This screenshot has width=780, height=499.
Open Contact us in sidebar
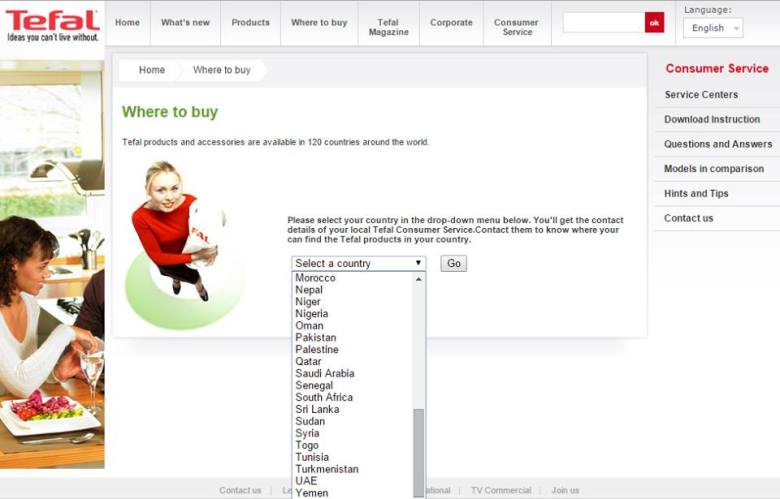coord(688,218)
